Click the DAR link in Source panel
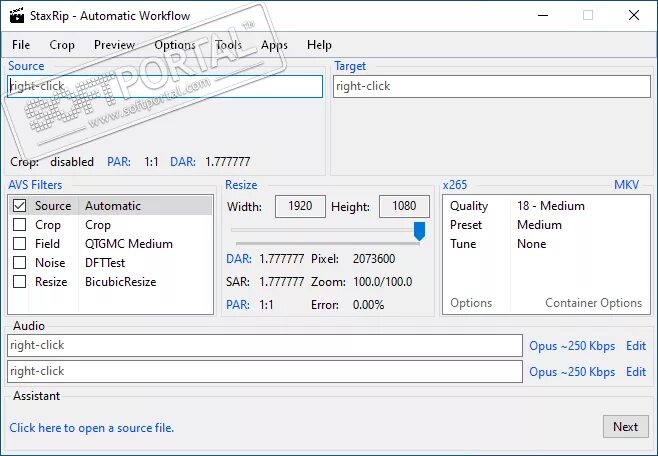658x456 pixels. tap(183, 162)
